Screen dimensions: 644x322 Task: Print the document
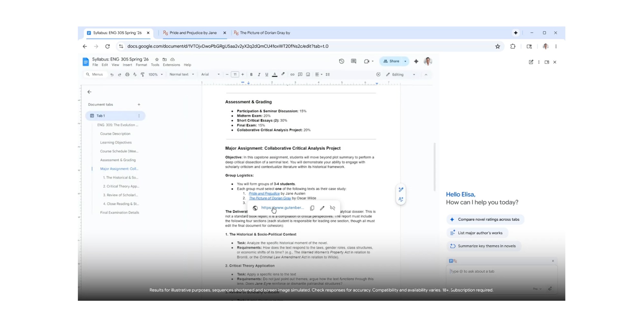[x=127, y=74]
